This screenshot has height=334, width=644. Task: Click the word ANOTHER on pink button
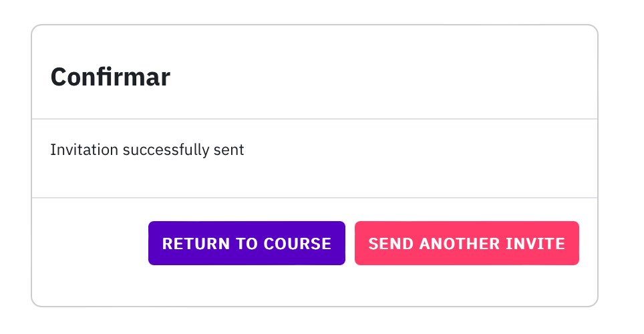[459, 244]
